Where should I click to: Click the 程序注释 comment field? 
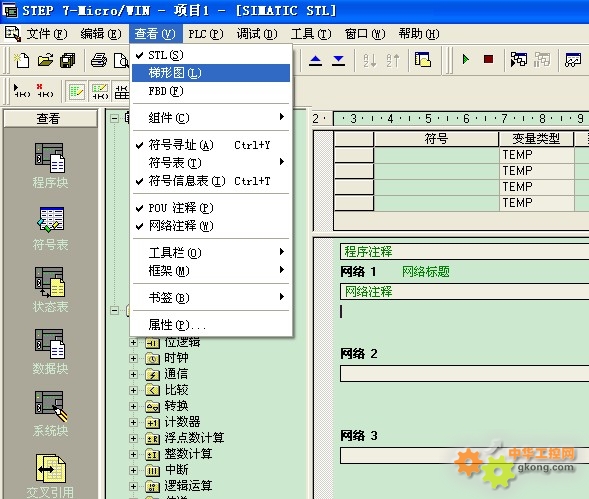click(465, 251)
